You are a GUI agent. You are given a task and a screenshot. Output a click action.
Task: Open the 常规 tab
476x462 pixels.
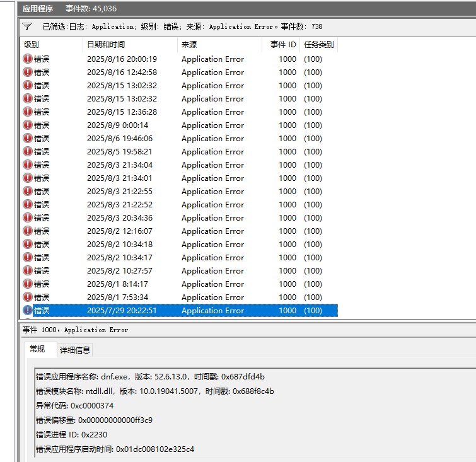[38, 349]
